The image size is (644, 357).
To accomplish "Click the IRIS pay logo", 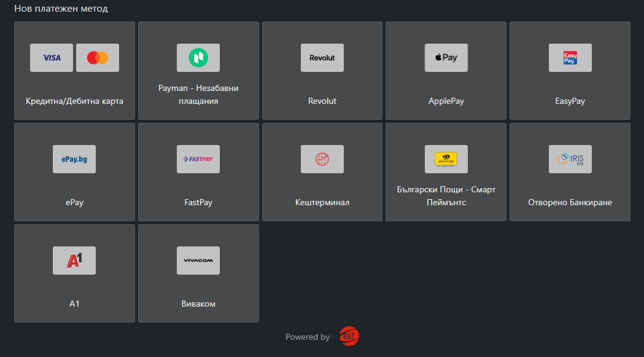I will 570,159.
